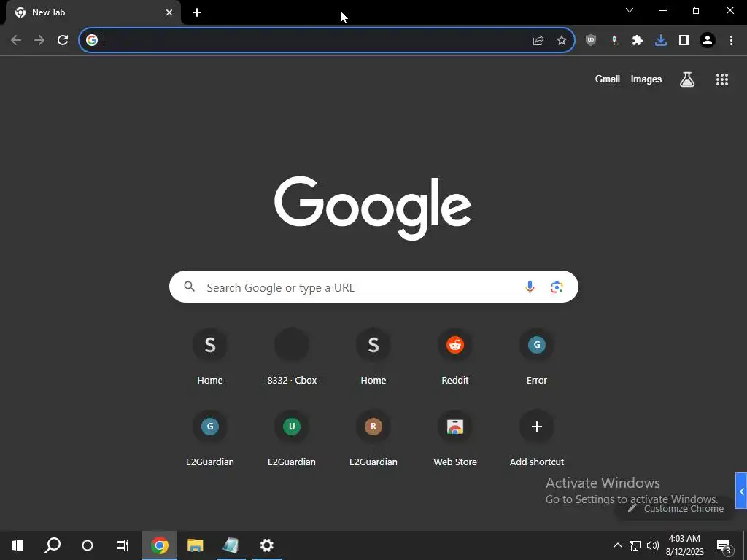The image size is (747, 560).
Task: Open E2Guardian shortcut with U icon
Action: tap(292, 438)
